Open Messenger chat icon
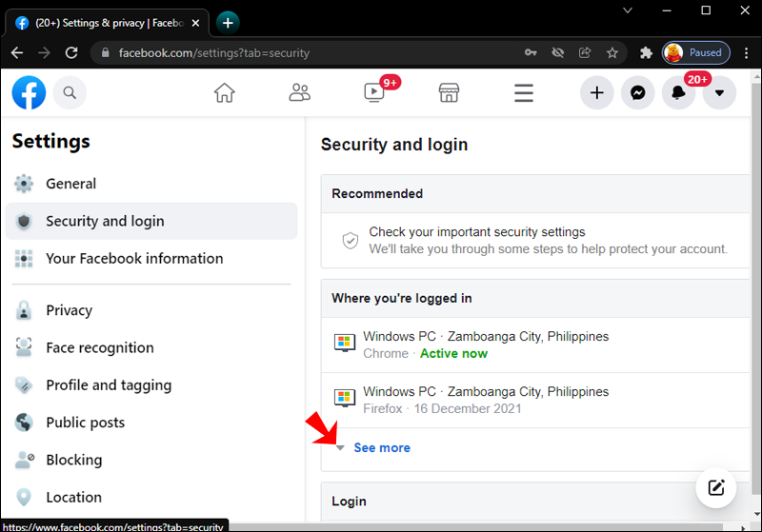762x532 pixels. coord(638,92)
